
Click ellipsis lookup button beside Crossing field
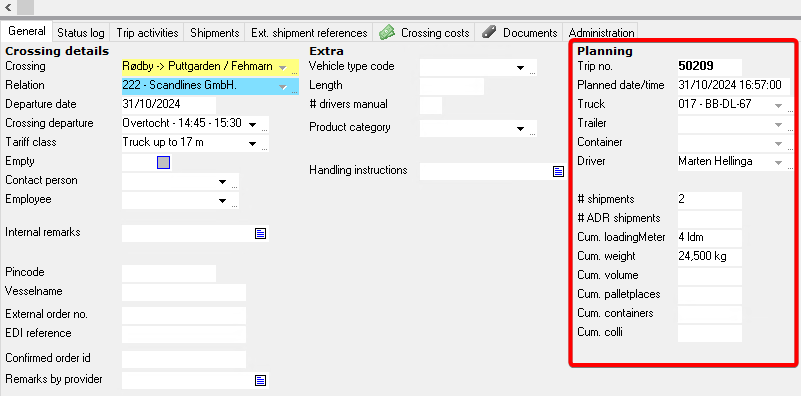click(294, 73)
